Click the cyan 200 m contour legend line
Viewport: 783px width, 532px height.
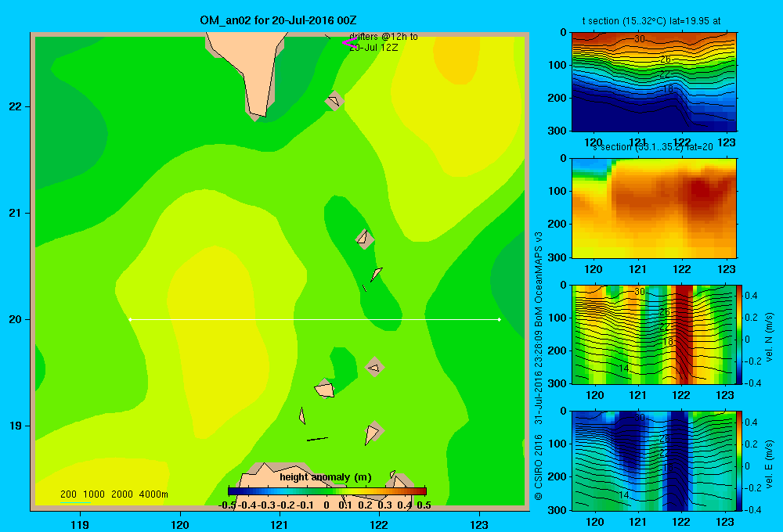coord(75,502)
